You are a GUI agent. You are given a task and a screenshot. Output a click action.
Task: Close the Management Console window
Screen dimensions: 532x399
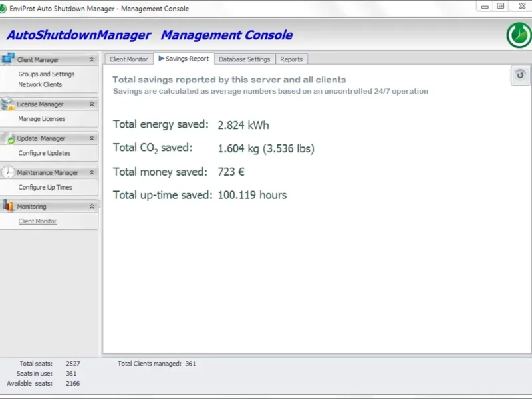point(522,6)
